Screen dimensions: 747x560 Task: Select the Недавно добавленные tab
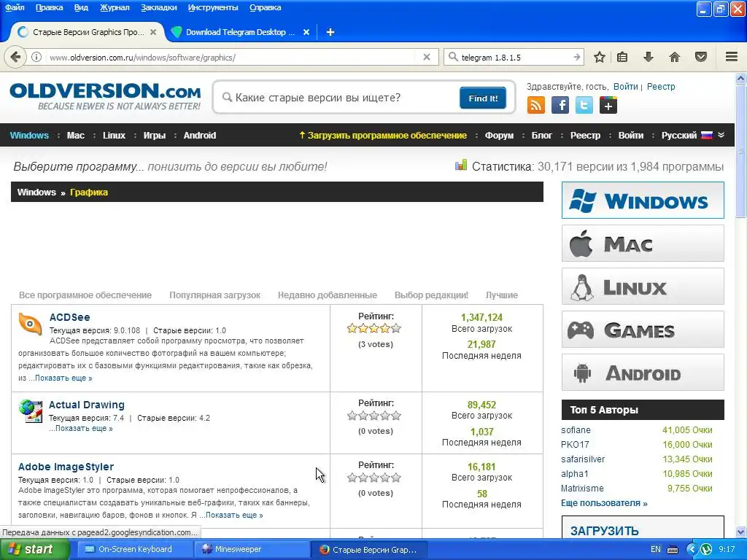tap(328, 295)
